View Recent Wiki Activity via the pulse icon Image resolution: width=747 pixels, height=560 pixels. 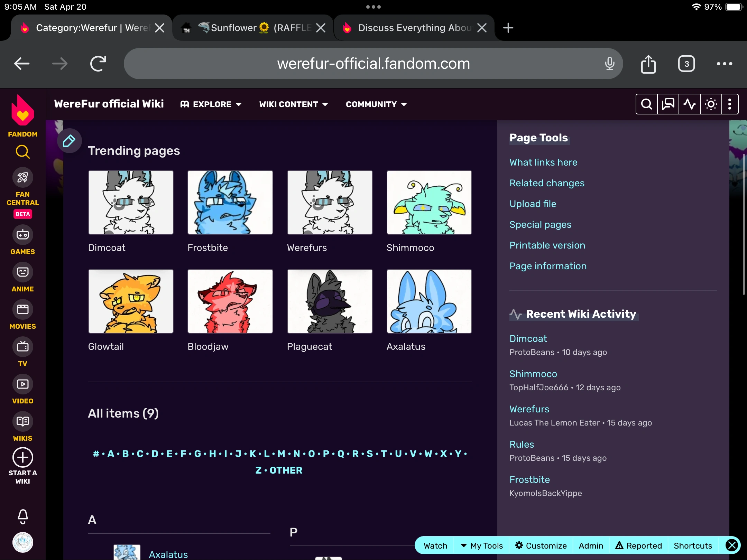689,104
